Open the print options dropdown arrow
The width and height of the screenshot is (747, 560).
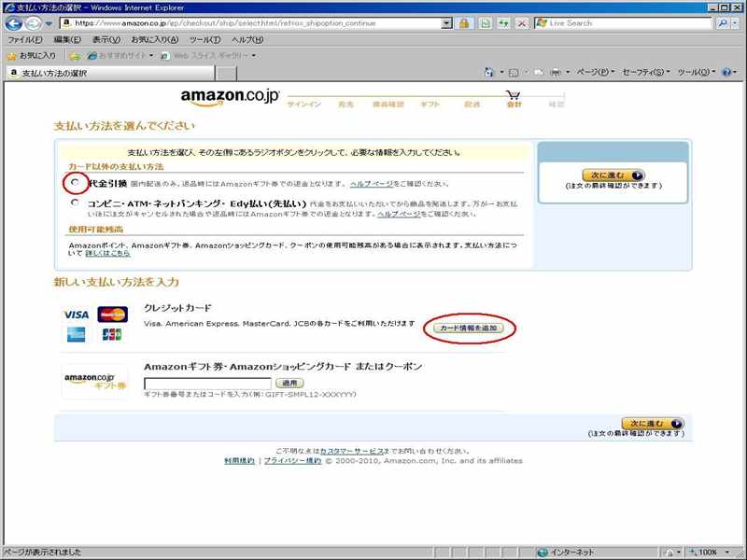pos(568,73)
